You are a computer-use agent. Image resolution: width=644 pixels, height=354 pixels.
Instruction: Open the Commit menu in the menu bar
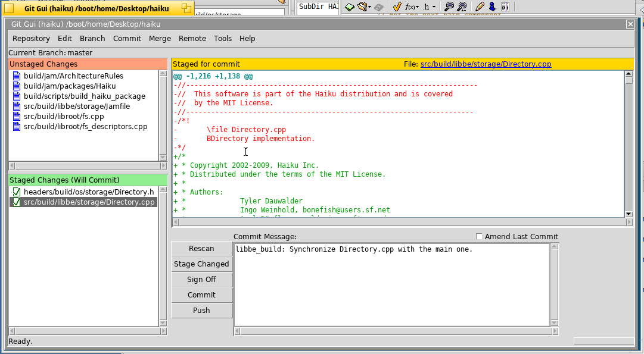pyautogui.click(x=127, y=39)
